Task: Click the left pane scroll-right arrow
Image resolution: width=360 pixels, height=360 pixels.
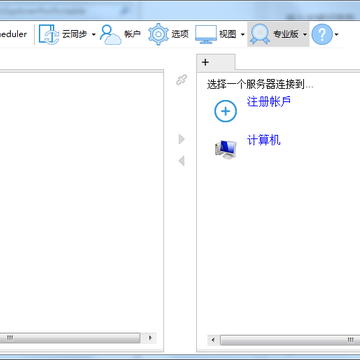Action: coord(150,338)
